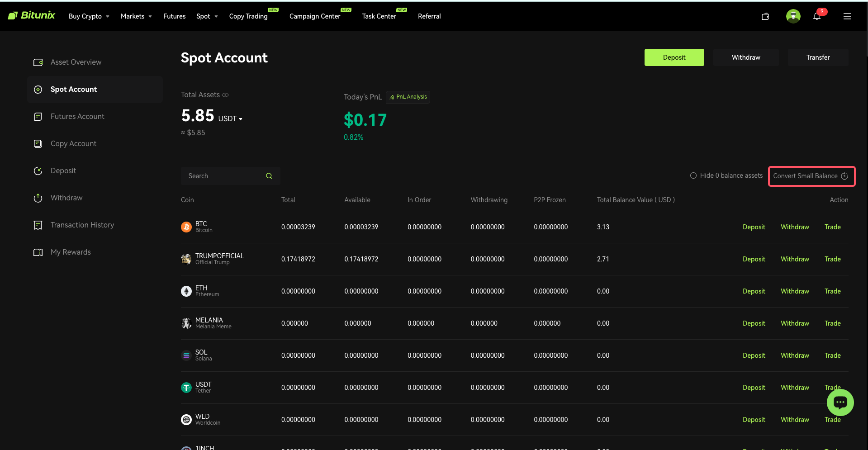Viewport: 868px width, 450px height.
Task: Click the Deposit sidebar icon
Action: 38,171
